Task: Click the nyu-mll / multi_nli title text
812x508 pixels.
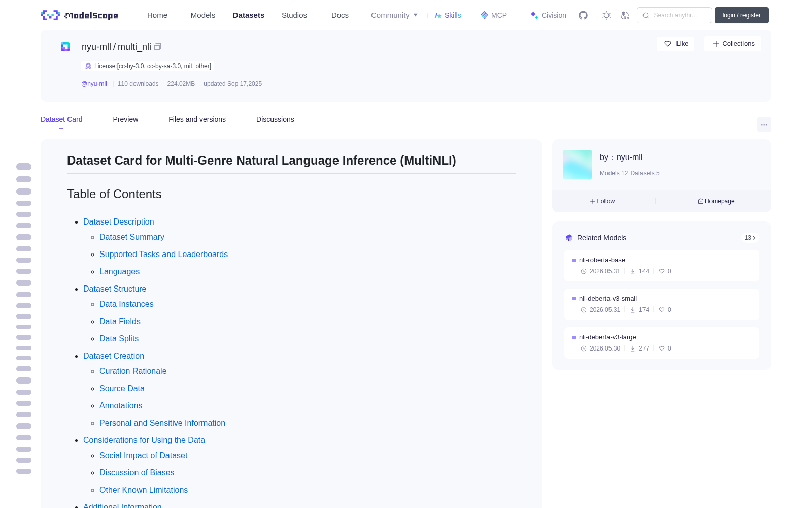Action: point(116,47)
